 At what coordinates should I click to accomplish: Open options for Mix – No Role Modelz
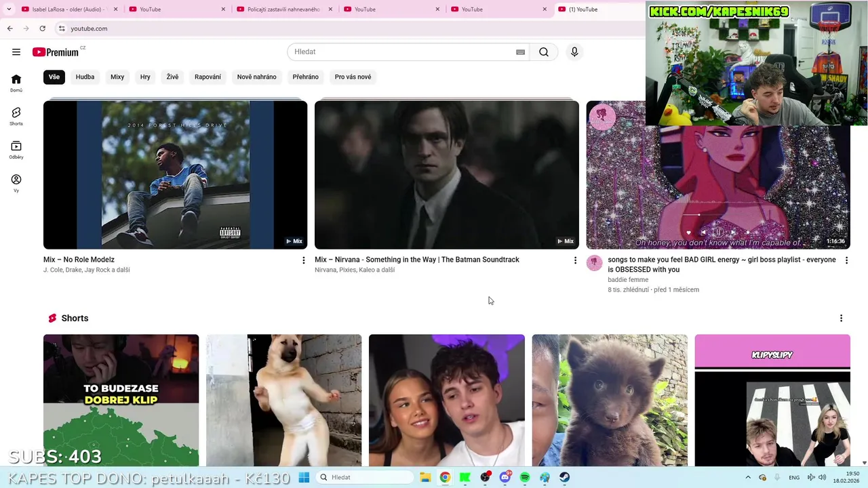click(x=303, y=260)
